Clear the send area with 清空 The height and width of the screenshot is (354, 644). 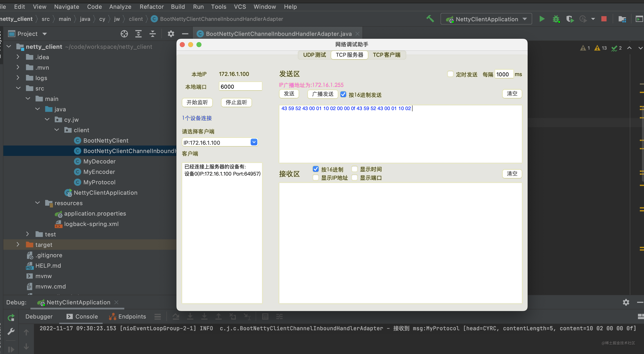coord(512,94)
